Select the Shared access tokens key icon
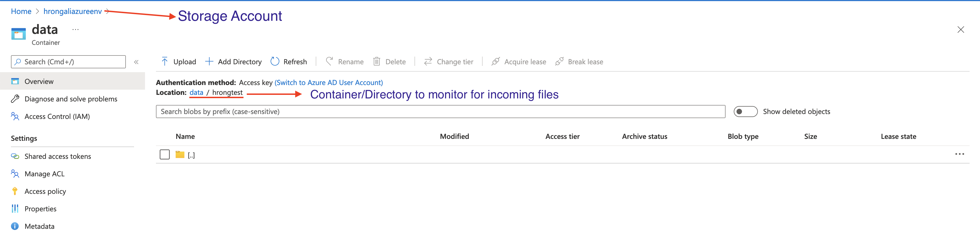The width and height of the screenshot is (980, 234). tap(15, 156)
